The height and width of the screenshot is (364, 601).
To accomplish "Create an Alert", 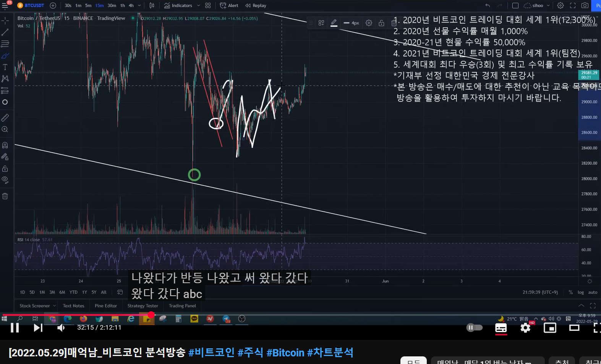I will pos(229,5).
